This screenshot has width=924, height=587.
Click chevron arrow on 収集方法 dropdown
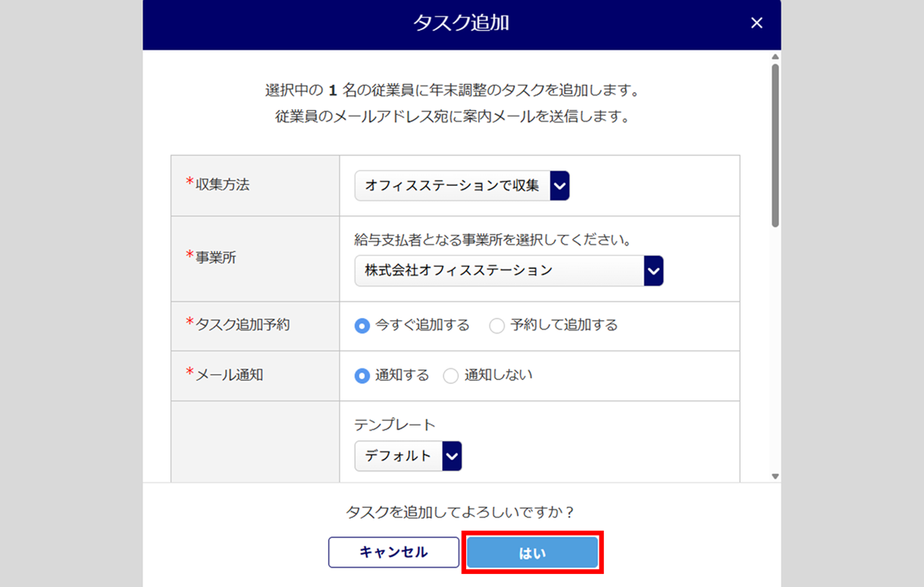pos(560,186)
